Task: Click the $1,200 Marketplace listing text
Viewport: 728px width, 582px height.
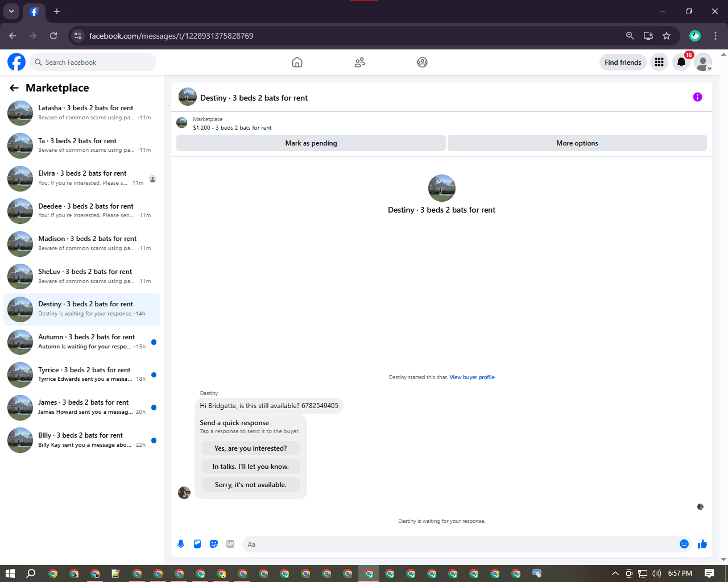Action: point(232,128)
